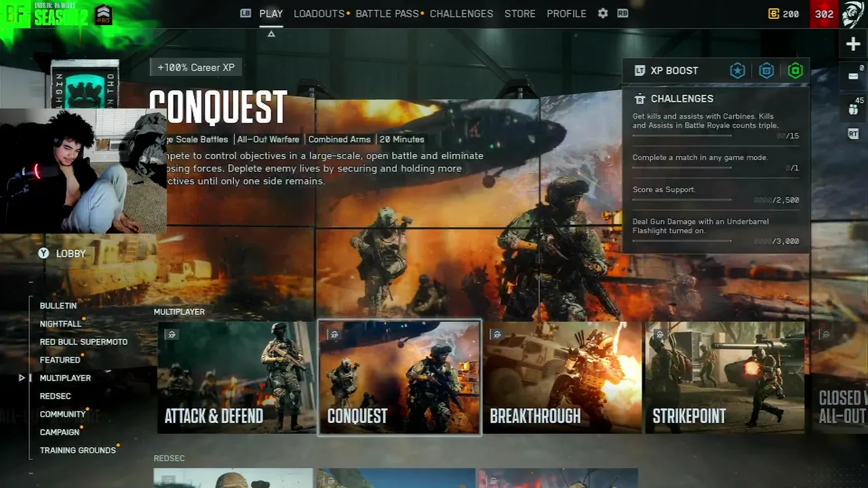Click the challenges icon next to CHALLENGES heading

(x=639, y=99)
